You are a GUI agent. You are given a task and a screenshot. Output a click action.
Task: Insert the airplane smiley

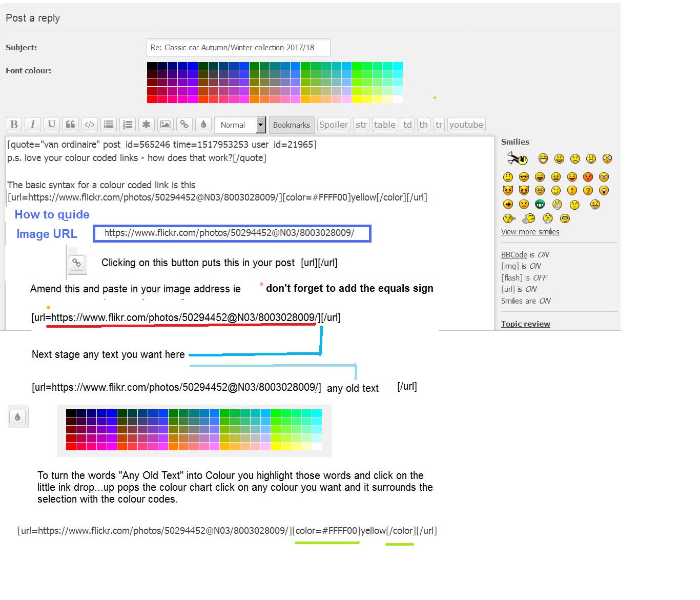click(518, 158)
